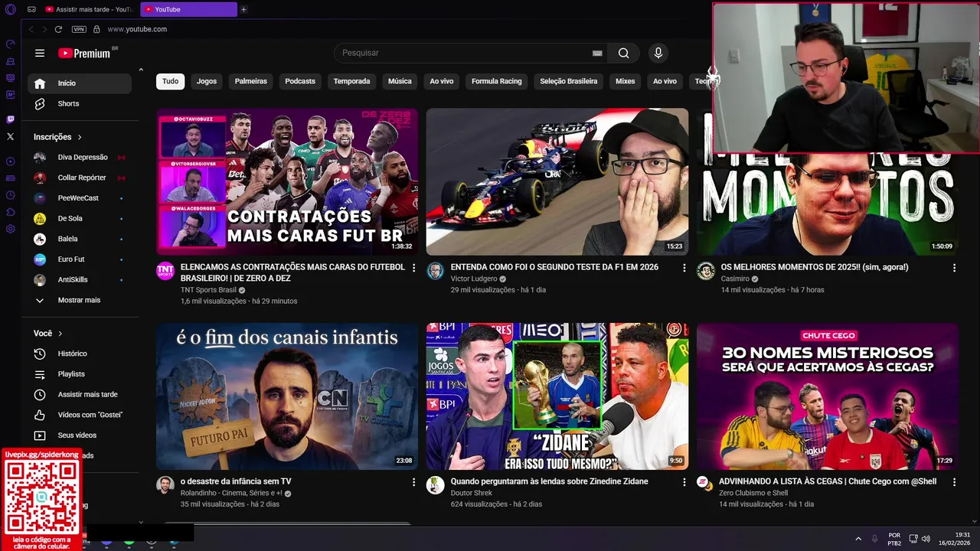Reload the page with the refresh icon

coord(58,29)
